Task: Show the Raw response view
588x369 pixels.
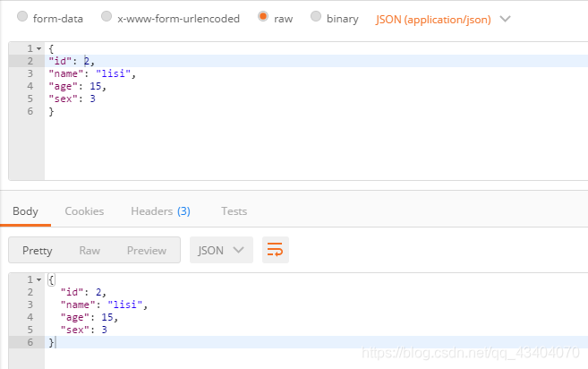Action: click(x=89, y=251)
